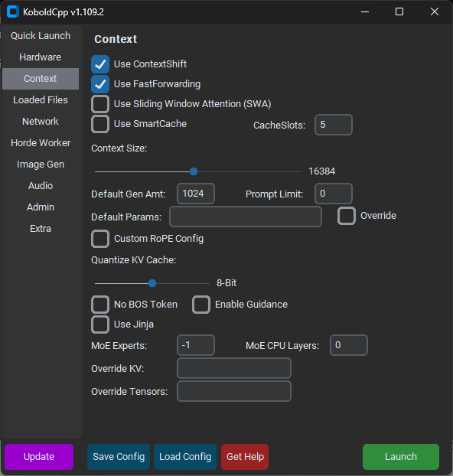The image size is (453, 476).
Task: Focus the Default Gen Amt field
Action: (x=196, y=194)
